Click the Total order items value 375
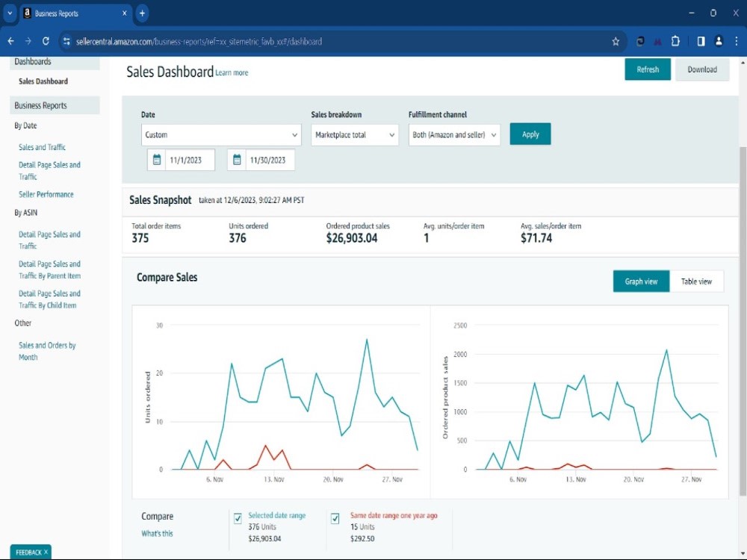Viewport: 747px width, 560px height. click(140, 238)
